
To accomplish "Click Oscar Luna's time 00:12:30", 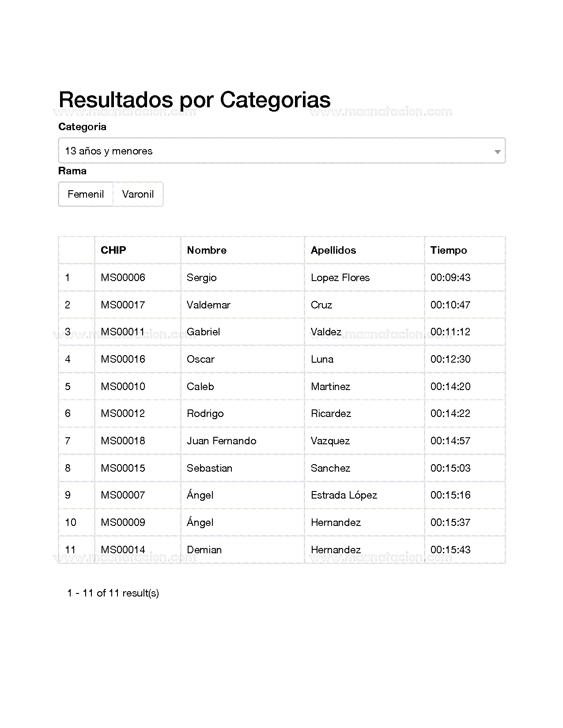I will pos(450,359).
